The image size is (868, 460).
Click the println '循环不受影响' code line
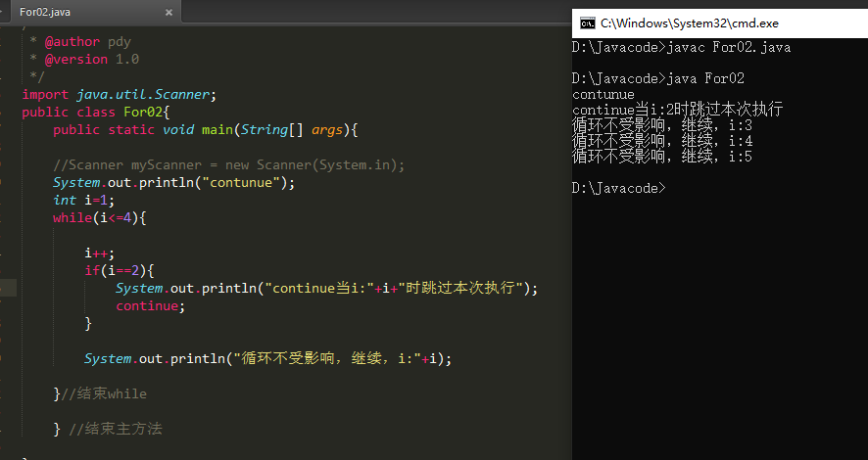click(x=267, y=359)
